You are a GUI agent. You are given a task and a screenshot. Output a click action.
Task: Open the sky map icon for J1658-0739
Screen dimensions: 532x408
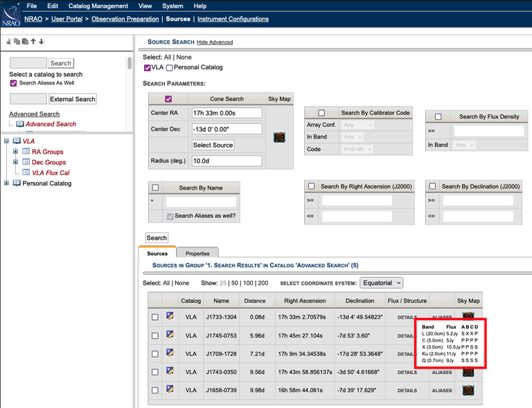tap(468, 390)
